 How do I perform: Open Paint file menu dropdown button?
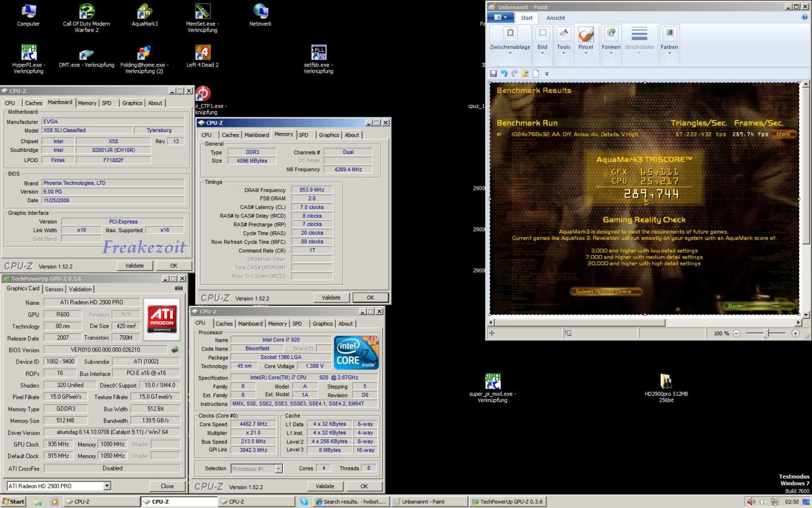point(500,17)
